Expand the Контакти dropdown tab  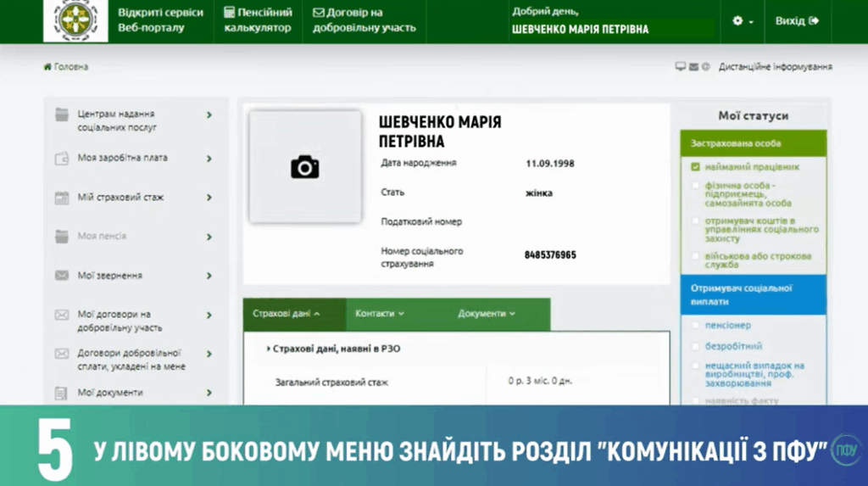click(x=379, y=314)
